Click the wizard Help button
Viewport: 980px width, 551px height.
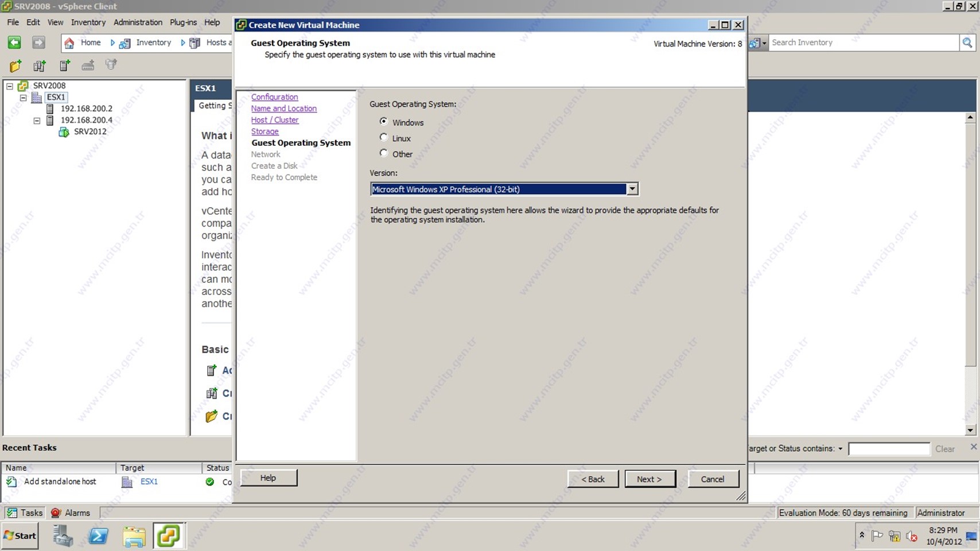[268, 478]
